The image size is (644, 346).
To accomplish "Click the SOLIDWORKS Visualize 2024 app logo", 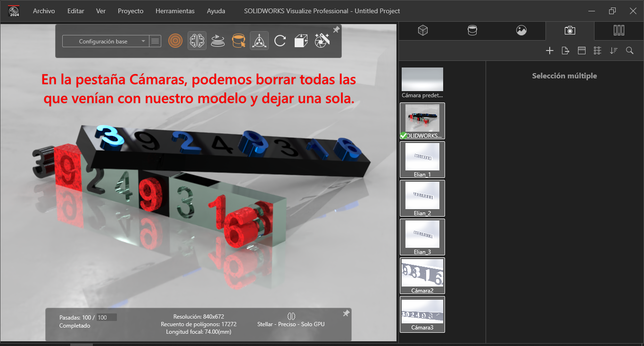I will [x=14, y=11].
